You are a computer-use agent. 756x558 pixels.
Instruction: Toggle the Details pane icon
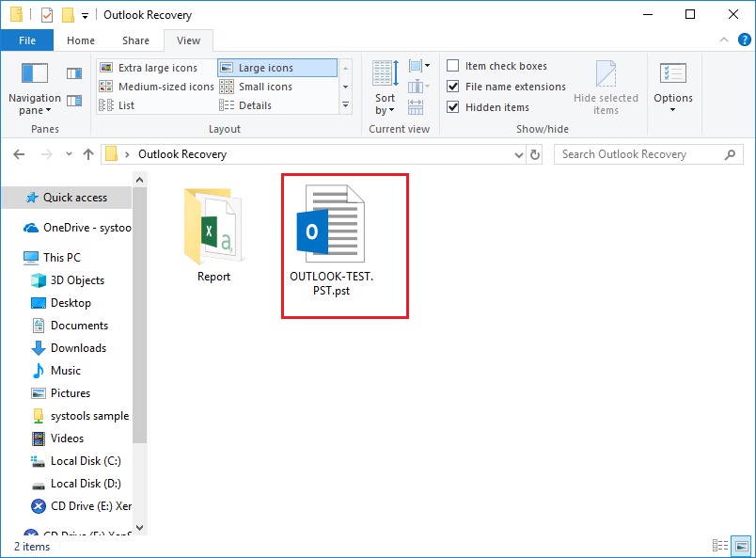(74, 101)
